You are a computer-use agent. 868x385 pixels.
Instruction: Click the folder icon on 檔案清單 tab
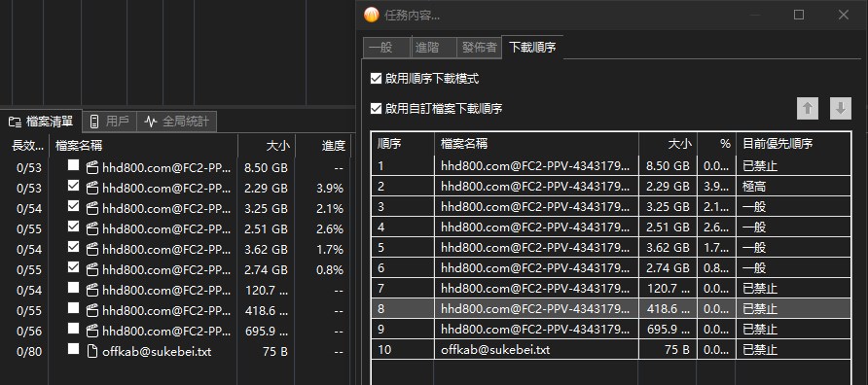point(15,122)
